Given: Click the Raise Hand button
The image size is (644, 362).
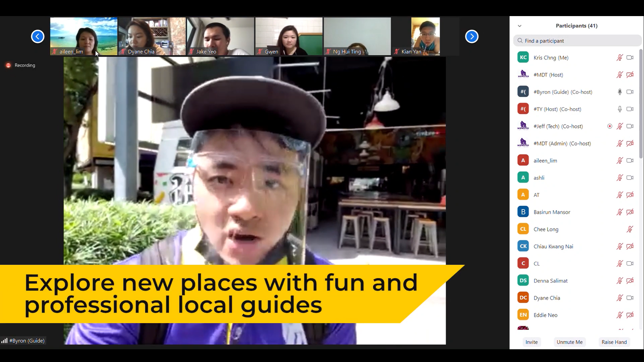Looking at the screenshot, I should (x=614, y=342).
